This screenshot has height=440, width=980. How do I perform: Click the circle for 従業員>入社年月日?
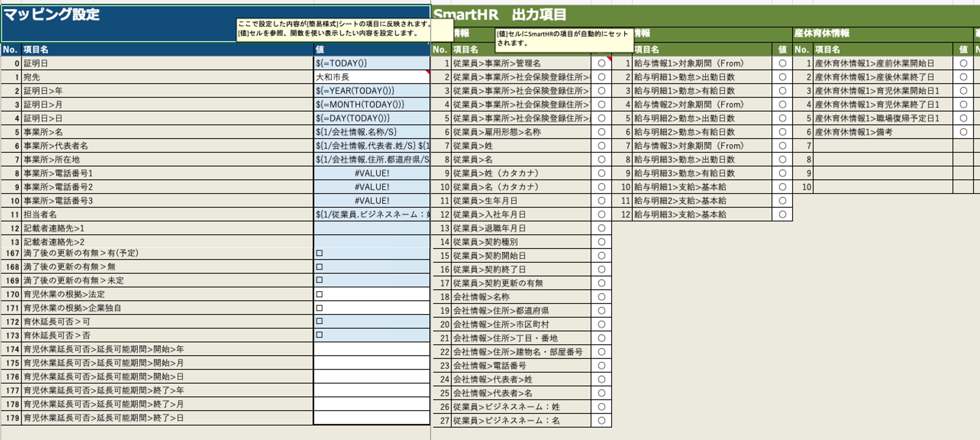[601, 214]
